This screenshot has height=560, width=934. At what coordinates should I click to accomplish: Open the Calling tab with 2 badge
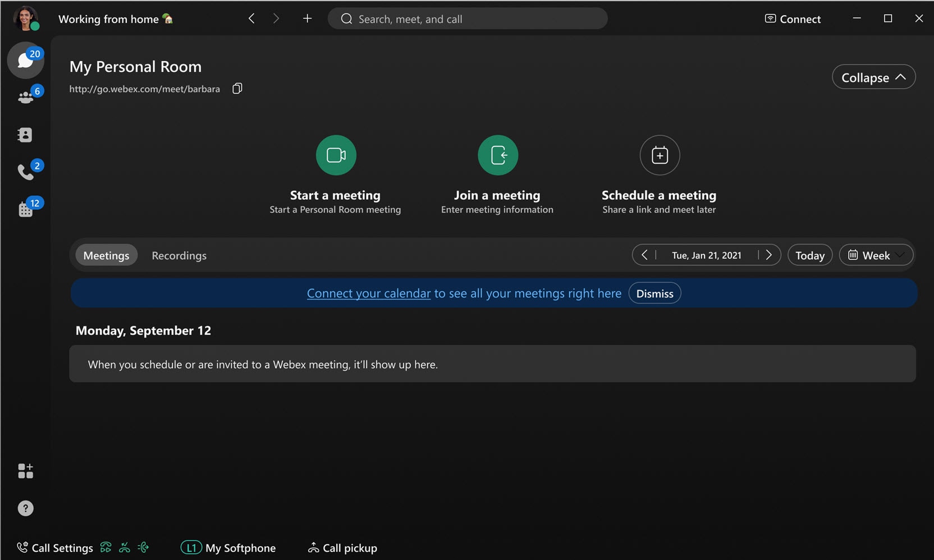click(25, 172)
